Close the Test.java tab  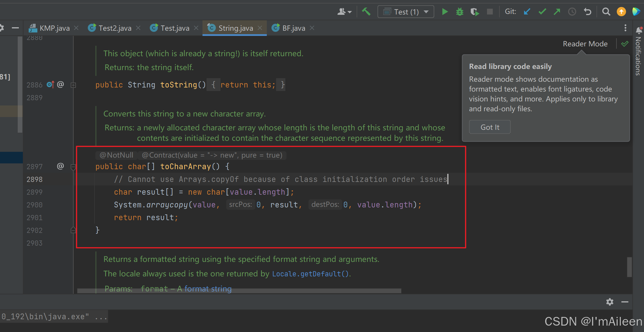click(196, 28)
